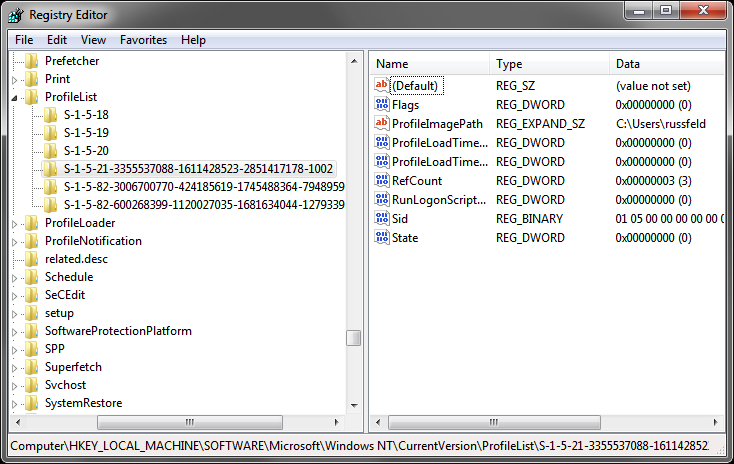
Task: Sort values by Name column header
Action: tap(430, 64)
